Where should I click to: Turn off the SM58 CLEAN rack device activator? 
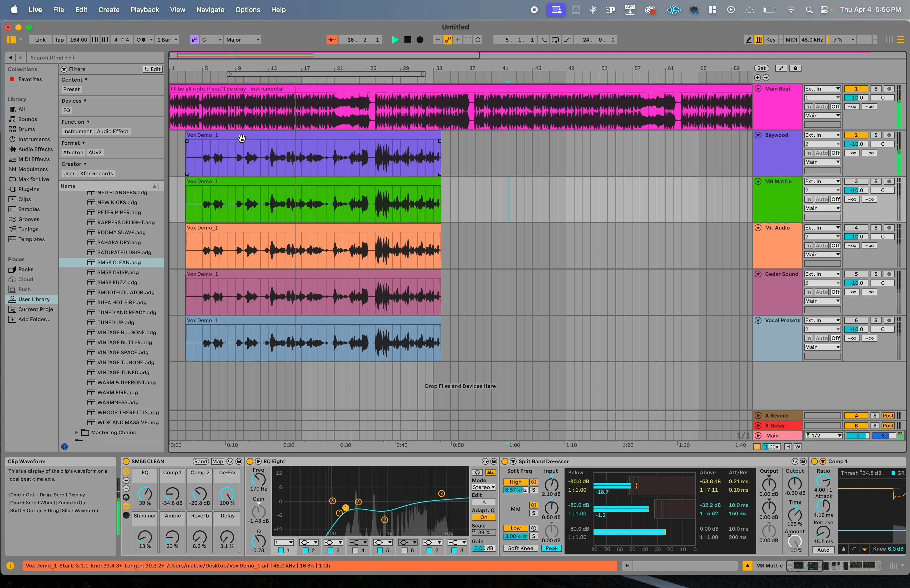coord(126,461)
